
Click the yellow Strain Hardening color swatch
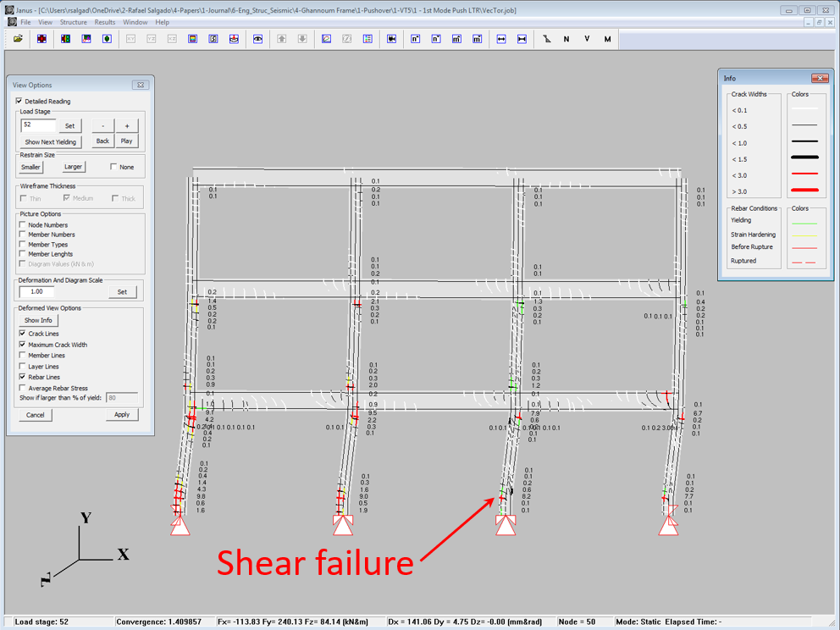[804, 235]
